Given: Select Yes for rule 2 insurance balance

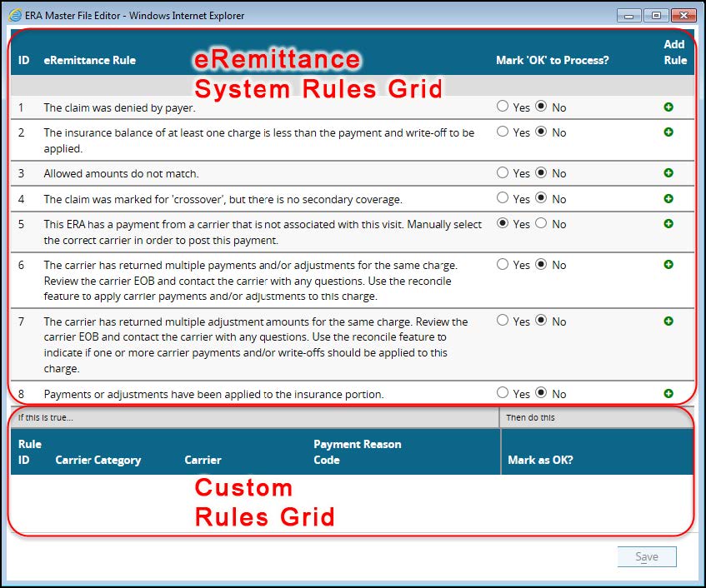Looking at the screenshot, I should [502, 132].
